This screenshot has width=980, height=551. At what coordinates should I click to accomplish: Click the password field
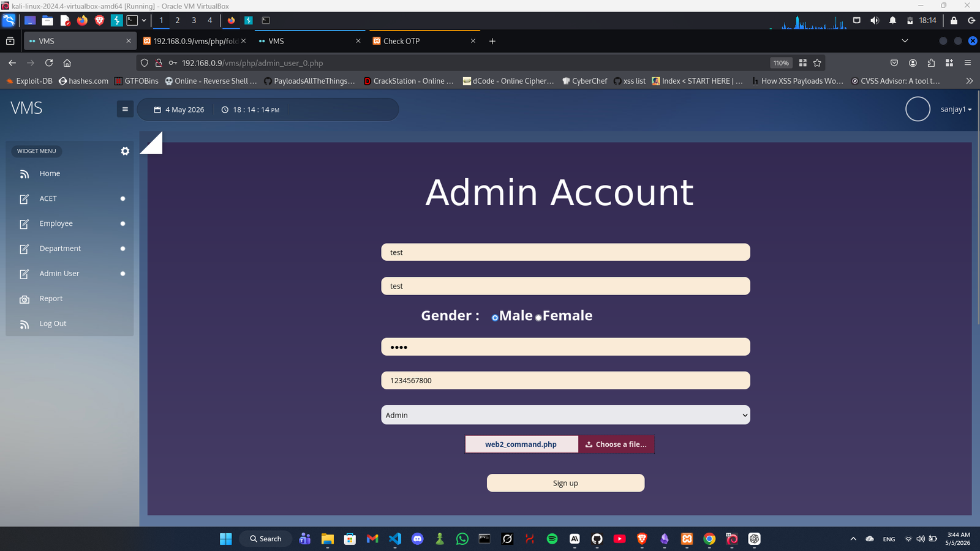565,347
